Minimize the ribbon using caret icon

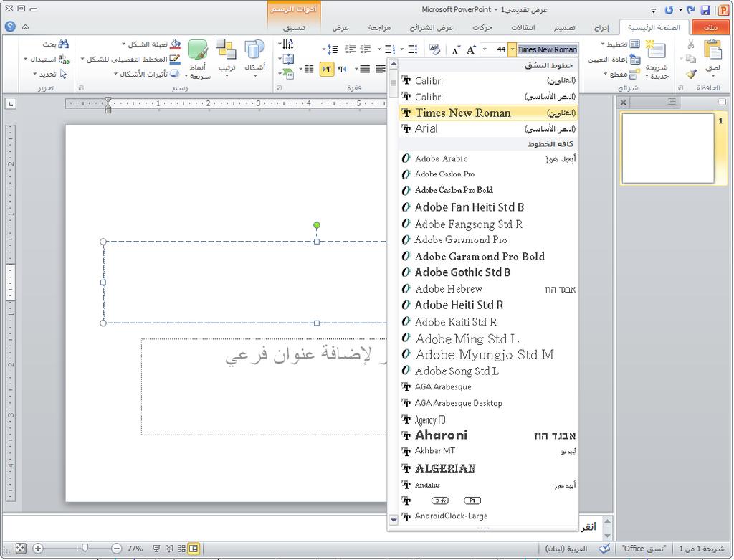(x=25, y=27)
